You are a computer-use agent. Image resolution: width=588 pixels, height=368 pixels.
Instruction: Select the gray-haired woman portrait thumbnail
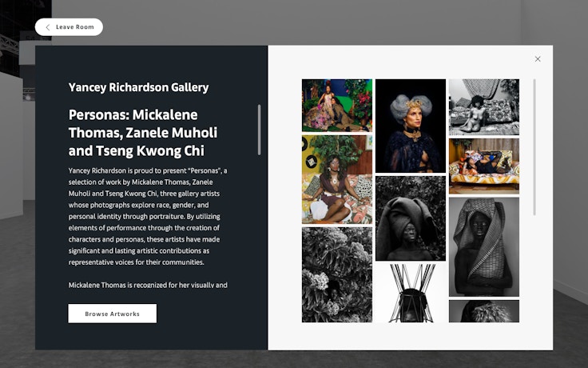(411, 126)
